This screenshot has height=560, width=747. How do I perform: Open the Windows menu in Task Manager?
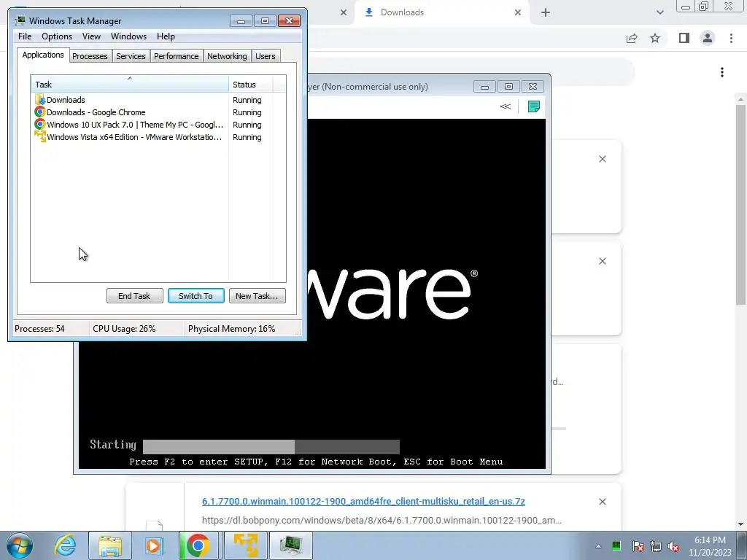128,36
